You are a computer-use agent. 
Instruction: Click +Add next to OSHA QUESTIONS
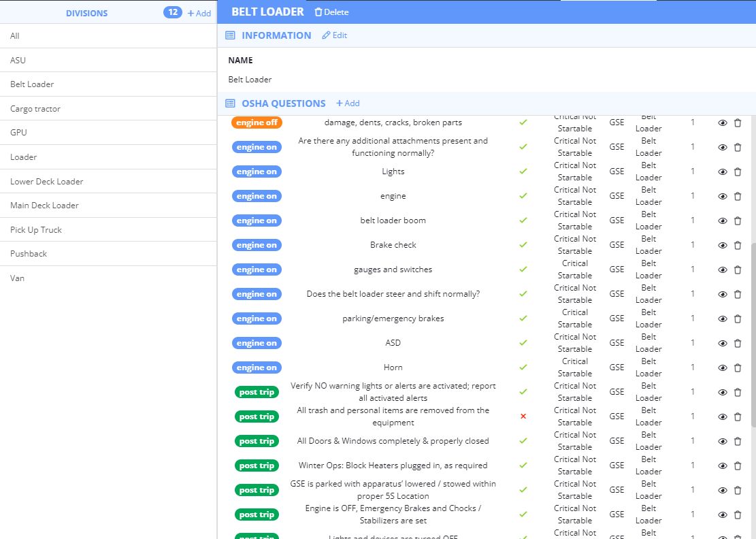347,103
